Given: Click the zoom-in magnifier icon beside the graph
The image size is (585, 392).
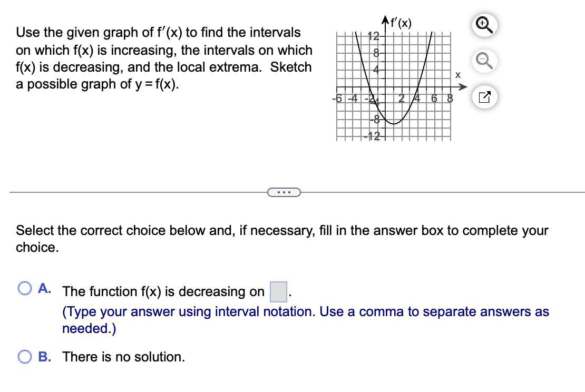Looking at the screenshot, I should (484, 25).
